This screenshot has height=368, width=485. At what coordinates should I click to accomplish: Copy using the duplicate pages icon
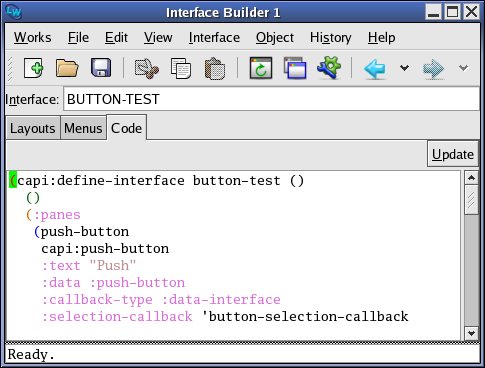(x=181, y=68)
